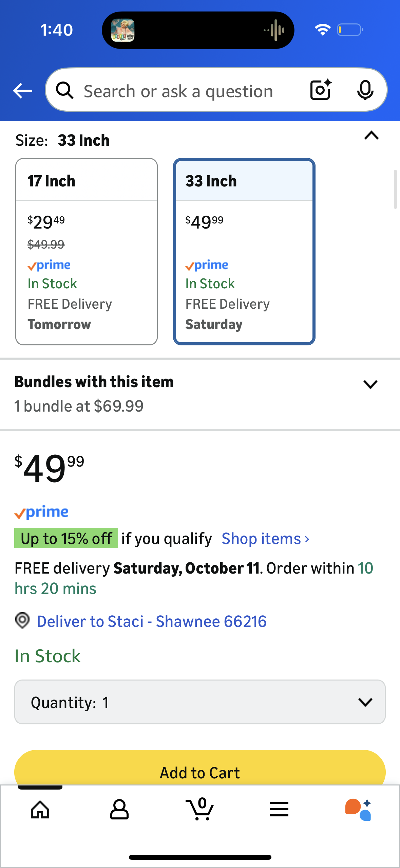This screenshot has width=400, height=868.
Task: Open the Shop items link
Action: (x=265, y=539)
